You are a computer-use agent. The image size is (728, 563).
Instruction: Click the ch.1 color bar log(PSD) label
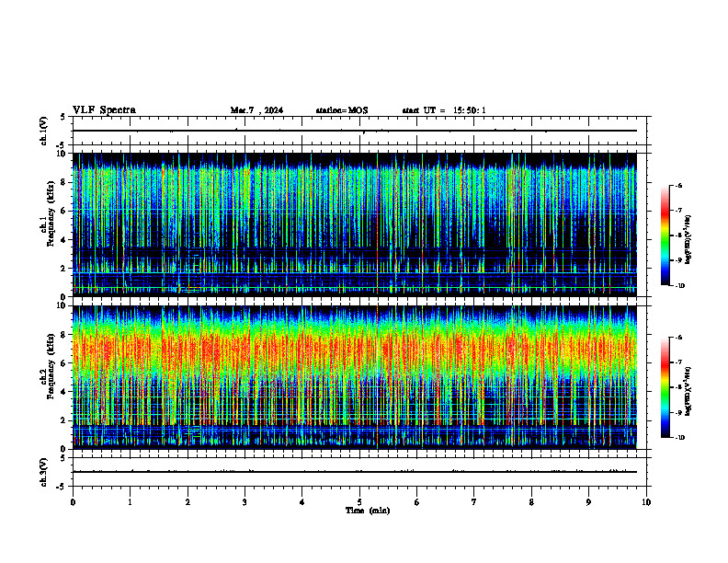point(688,240)
